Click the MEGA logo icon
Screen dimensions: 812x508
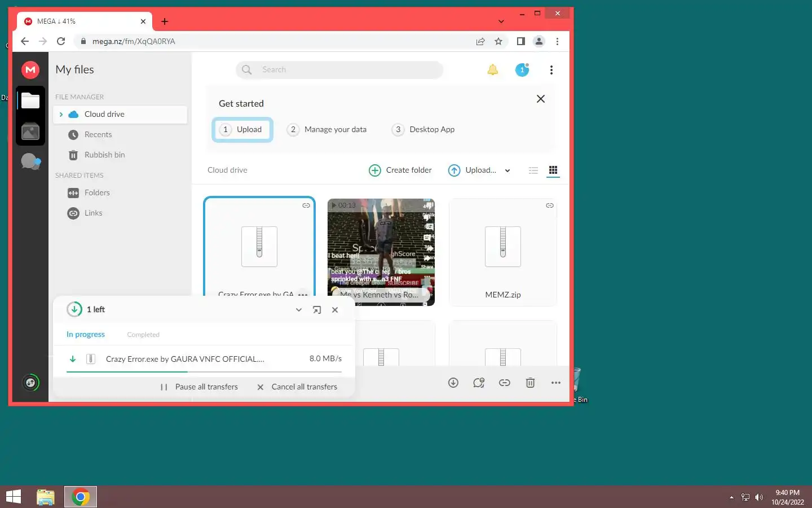30,69
